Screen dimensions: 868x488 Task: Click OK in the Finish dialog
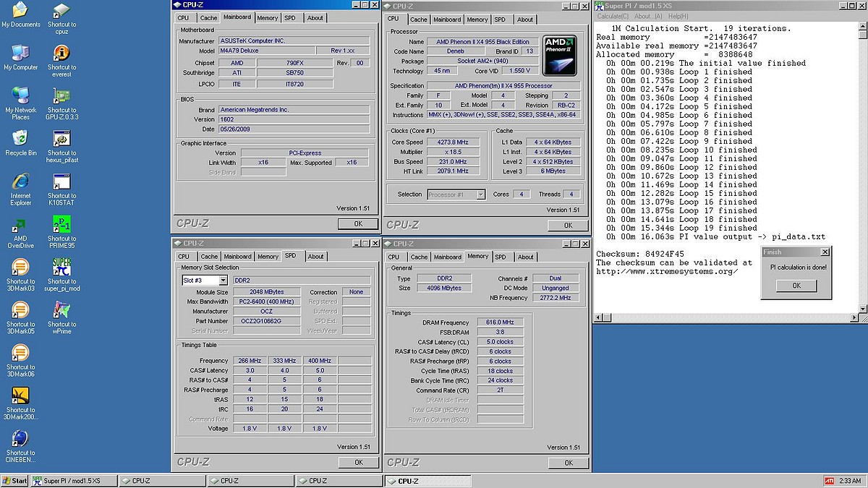coord(796,286)
